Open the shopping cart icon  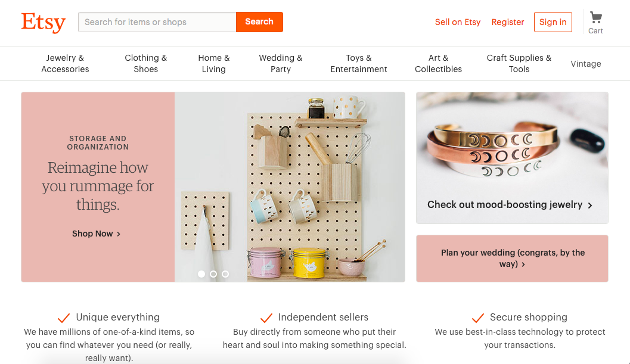pyautogui.click(x=595, y=18)
